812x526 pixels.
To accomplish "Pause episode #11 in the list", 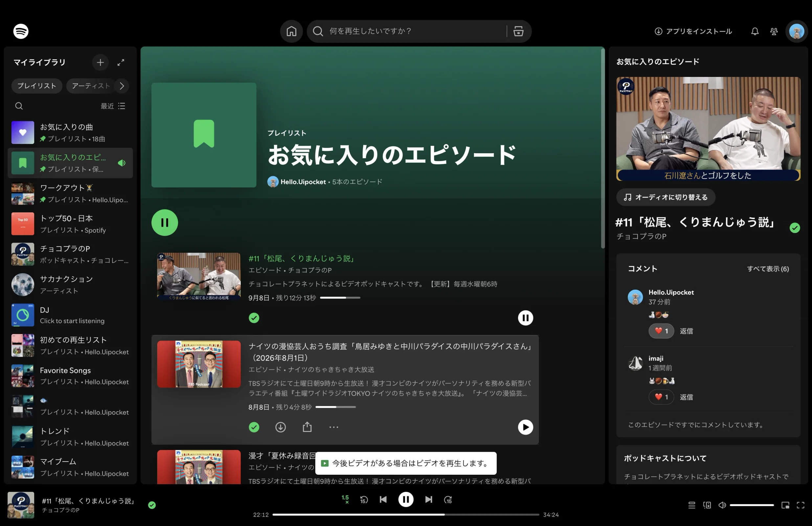I will (526, 318).
